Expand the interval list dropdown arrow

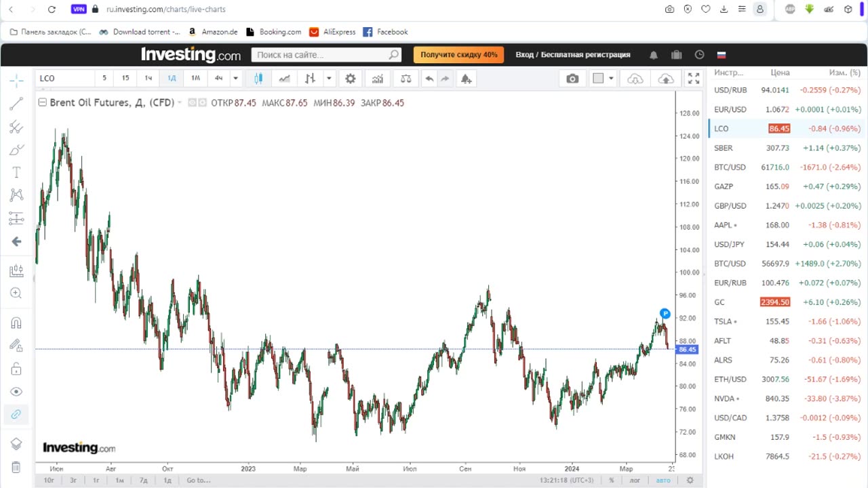click(x=235, y=78)
